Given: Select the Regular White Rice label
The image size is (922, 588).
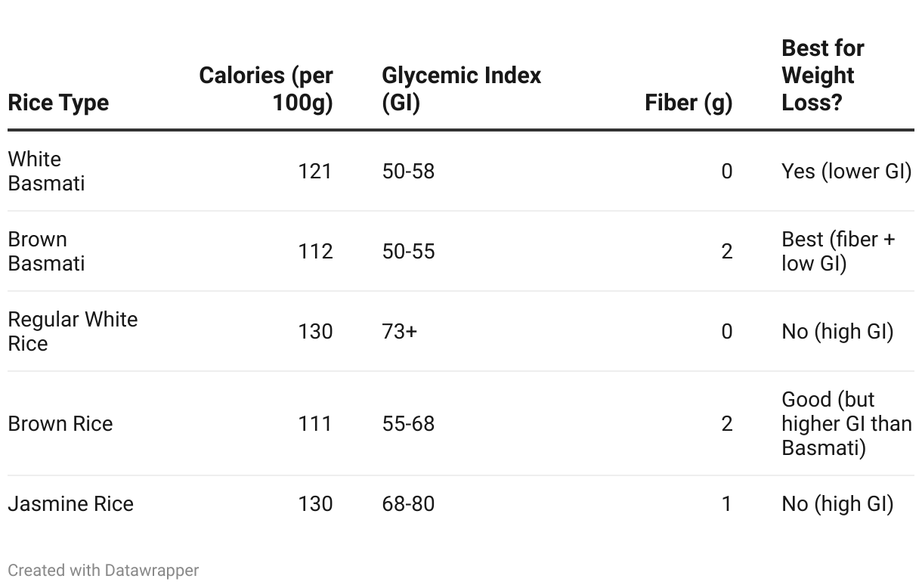Looking at the screenshot, I should pos(73,331).
